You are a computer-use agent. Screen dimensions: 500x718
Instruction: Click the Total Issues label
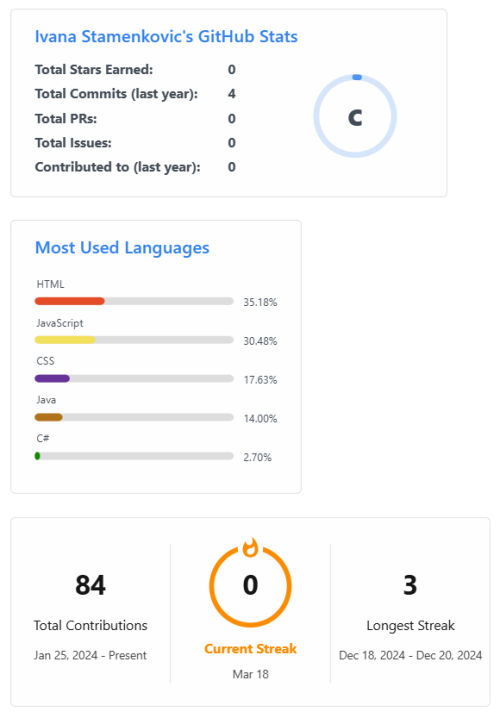(73, 143)
